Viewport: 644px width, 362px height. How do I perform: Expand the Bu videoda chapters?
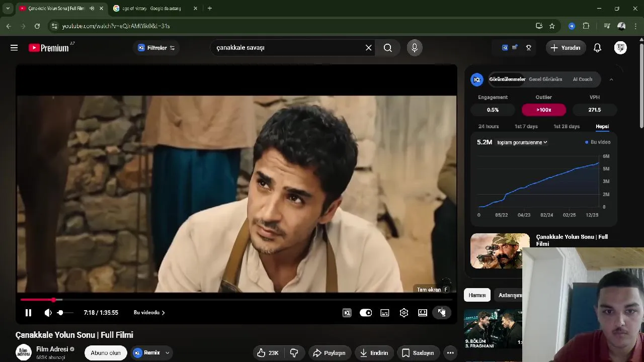pyautogui.click(x=149, y=313)
